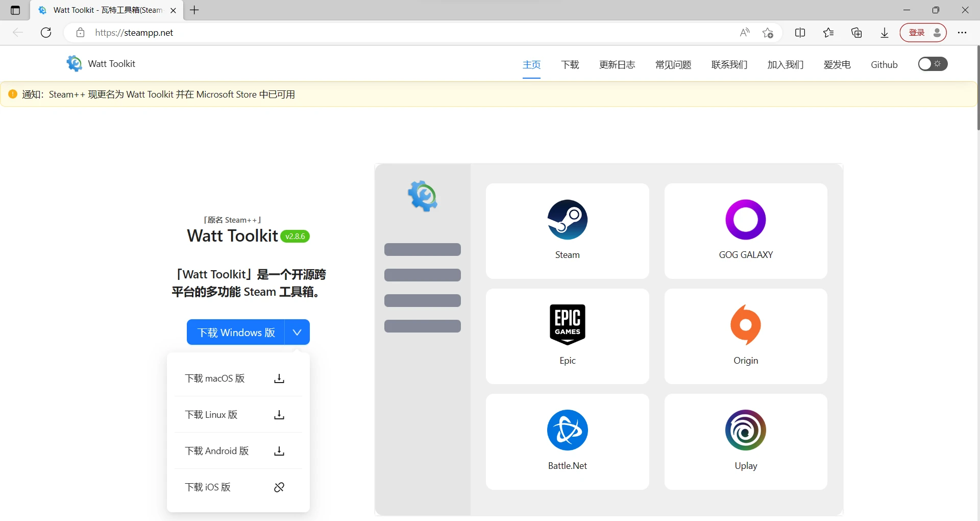Click the download icon beside Linux
The image size is (980, 521).
(279, 415)
